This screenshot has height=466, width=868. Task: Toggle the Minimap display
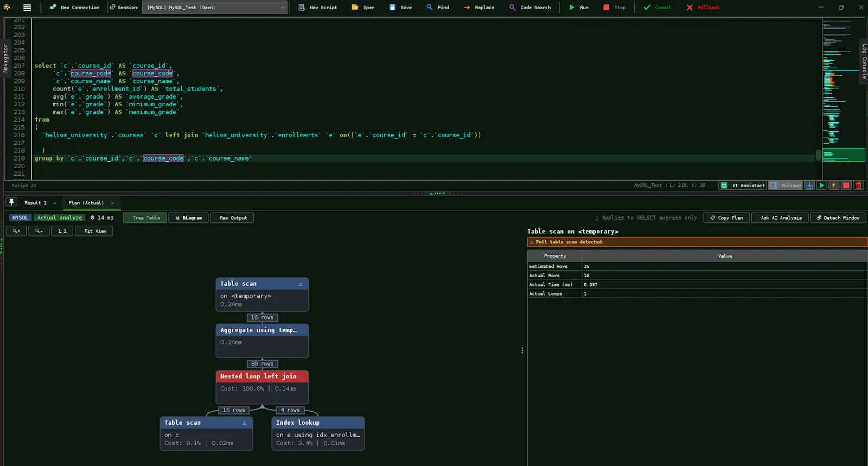pos(786,186)
